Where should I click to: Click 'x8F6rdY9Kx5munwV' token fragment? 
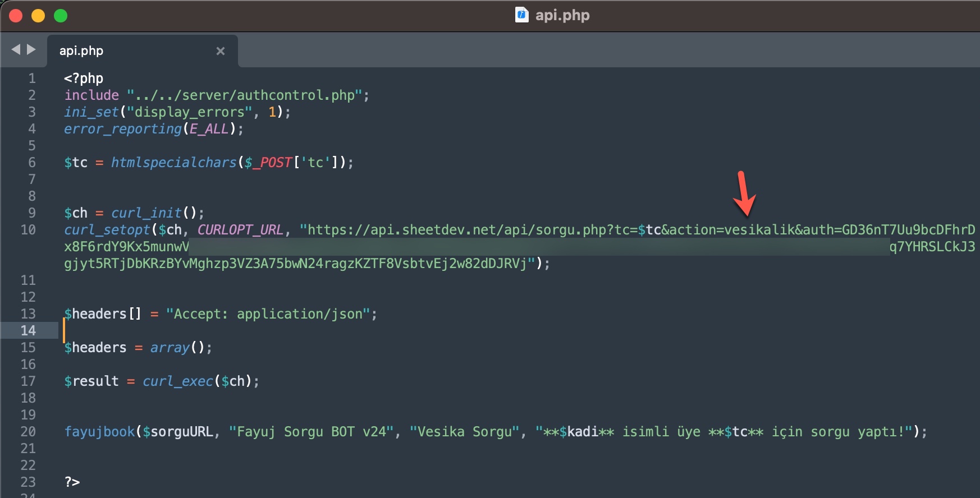point(127,247)
